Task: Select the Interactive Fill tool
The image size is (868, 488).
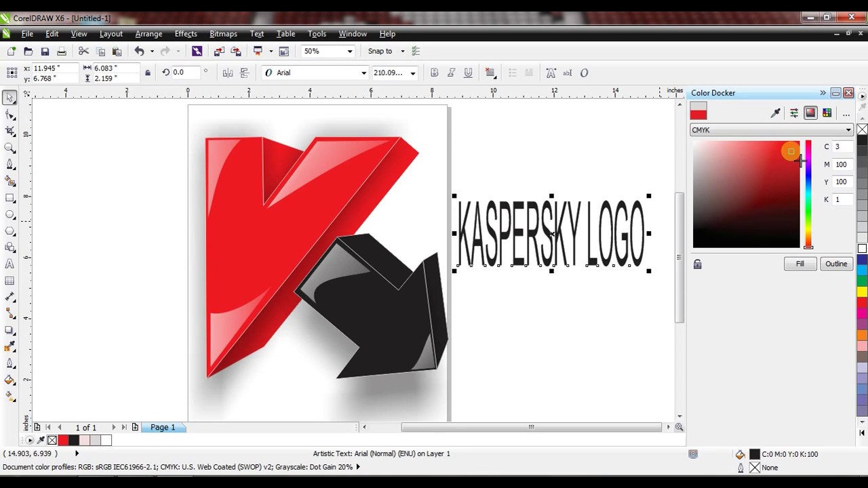Action: pos(9,396)
